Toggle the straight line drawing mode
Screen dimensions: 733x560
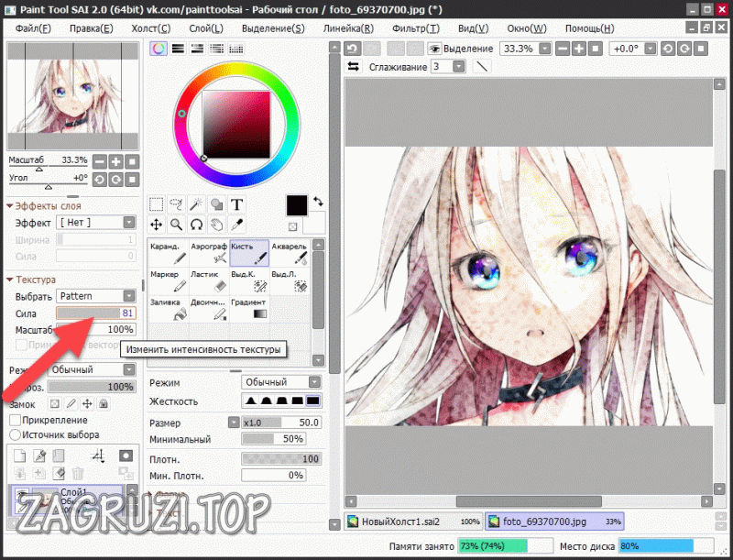(482, 66)
